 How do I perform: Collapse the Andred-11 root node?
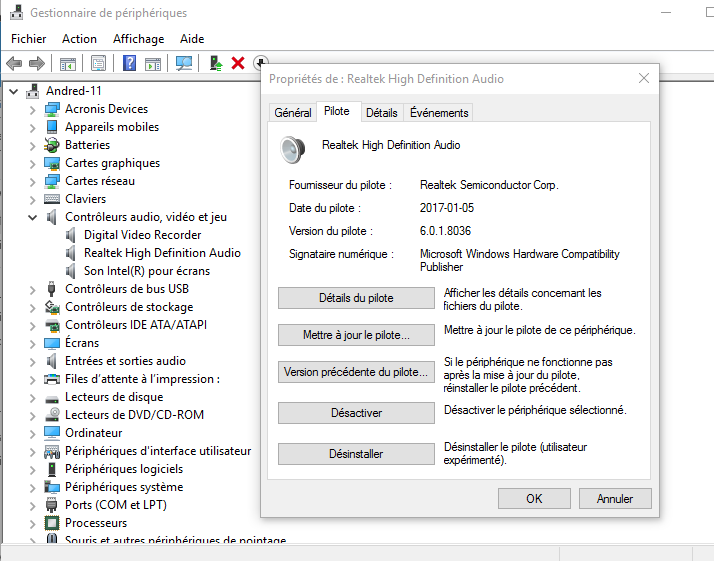coord(14,92)
